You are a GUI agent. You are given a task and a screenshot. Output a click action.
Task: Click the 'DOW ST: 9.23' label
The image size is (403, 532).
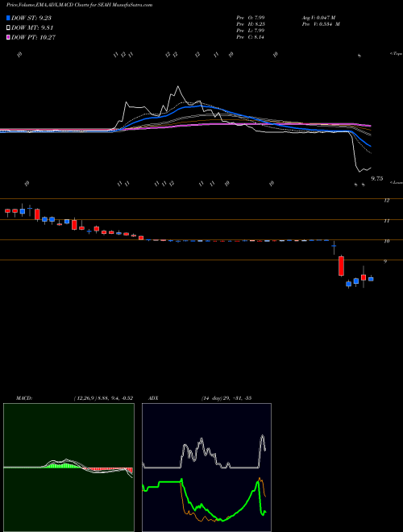point(31,18)
